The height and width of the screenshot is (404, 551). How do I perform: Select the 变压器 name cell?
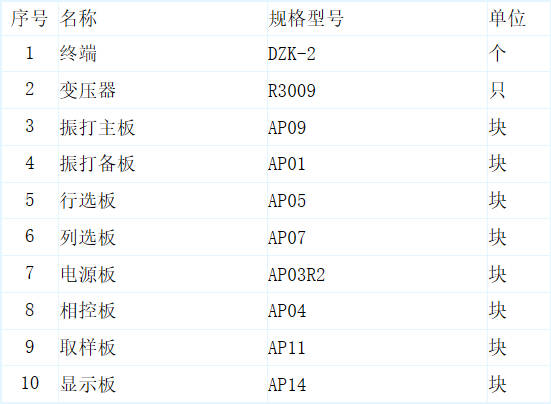pyautogui.click(x=163, y=91)
